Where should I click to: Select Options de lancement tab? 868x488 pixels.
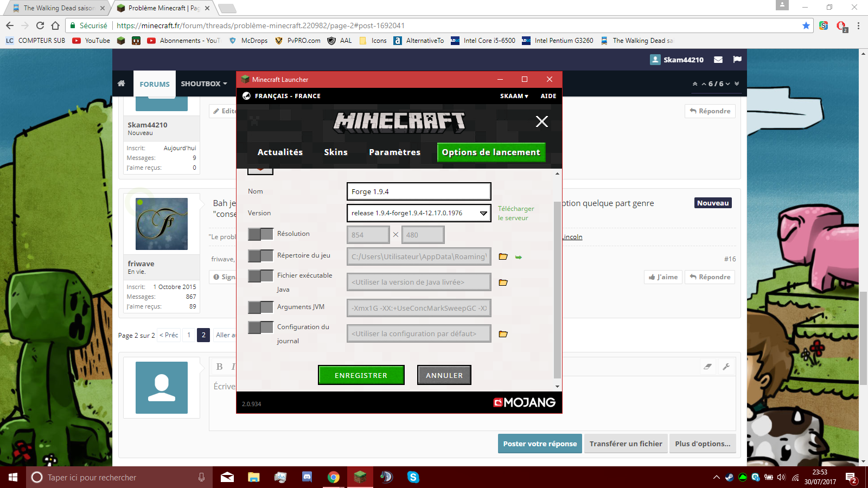[491, 152]
